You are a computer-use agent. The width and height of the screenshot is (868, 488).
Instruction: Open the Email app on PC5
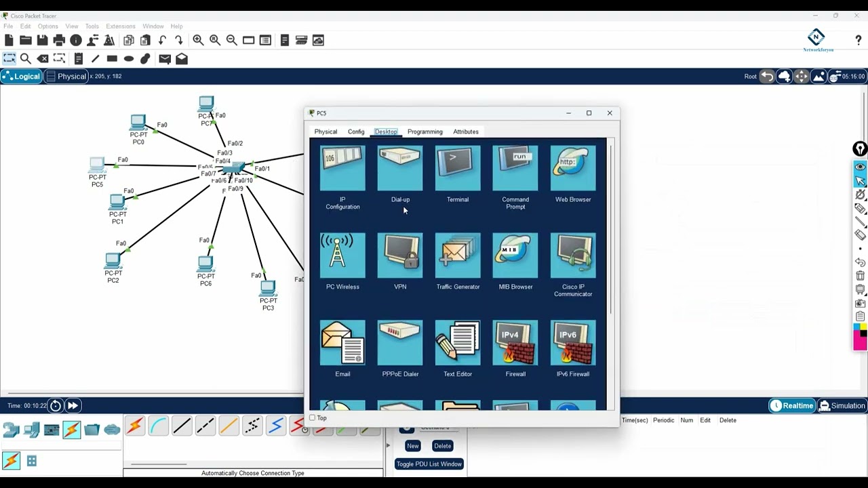tap(342, 349)
